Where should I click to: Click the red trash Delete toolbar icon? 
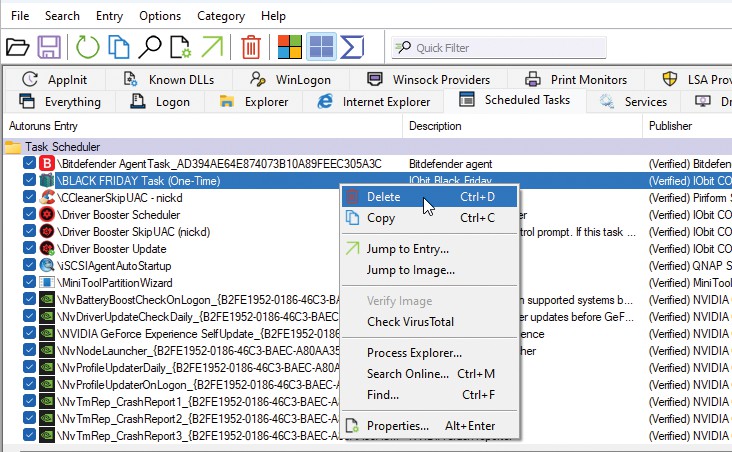point(251,47)
